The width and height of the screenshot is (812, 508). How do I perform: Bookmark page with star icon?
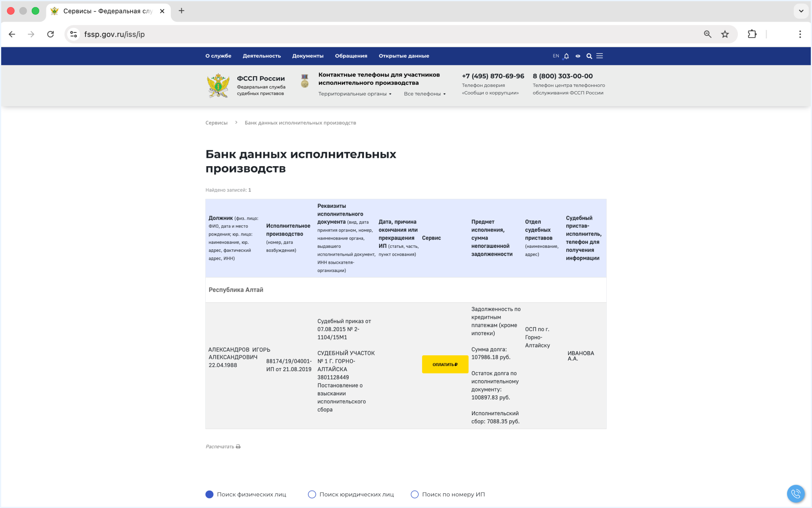click(x=725, y=34)
